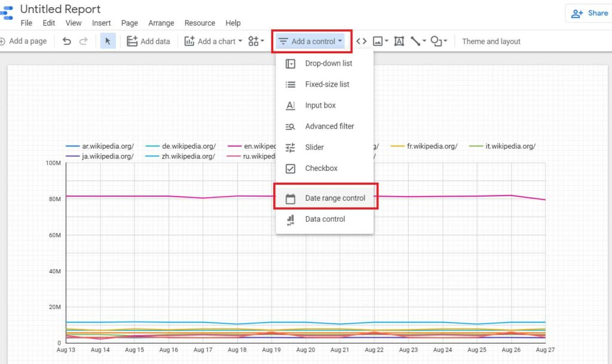Open the Edit menu
Image resolution: width=612 pixels, height=364 pixels.
49,23
